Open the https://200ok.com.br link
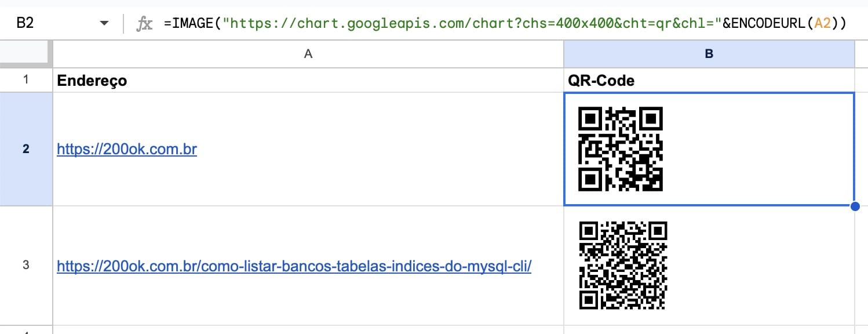This screenshot has width=868, height=334. point(127,150)
